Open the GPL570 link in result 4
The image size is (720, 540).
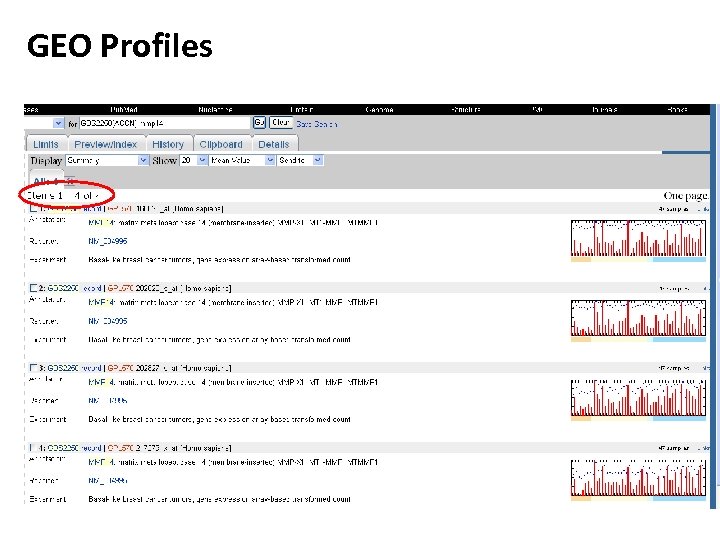click(x=120, y=448)
